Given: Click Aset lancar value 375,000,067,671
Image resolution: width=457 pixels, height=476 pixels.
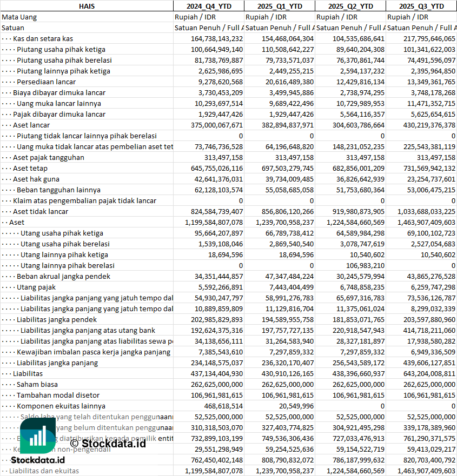Looking at the screenshot, I should point(217,125).
